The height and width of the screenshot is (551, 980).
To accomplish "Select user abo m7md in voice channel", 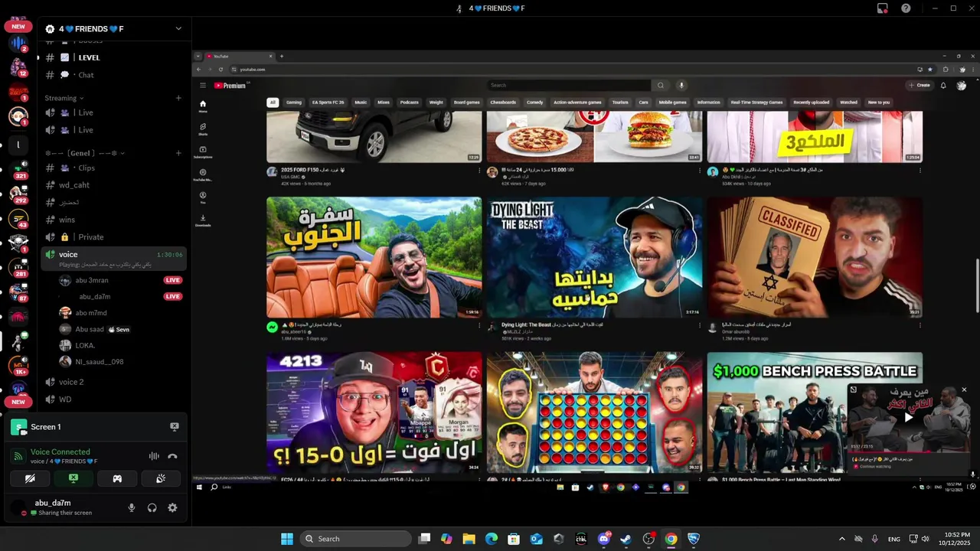I will tap(121, 313).
